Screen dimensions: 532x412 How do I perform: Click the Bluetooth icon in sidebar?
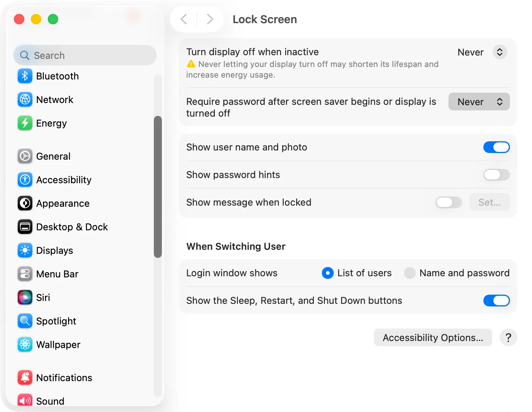[25, 76]
